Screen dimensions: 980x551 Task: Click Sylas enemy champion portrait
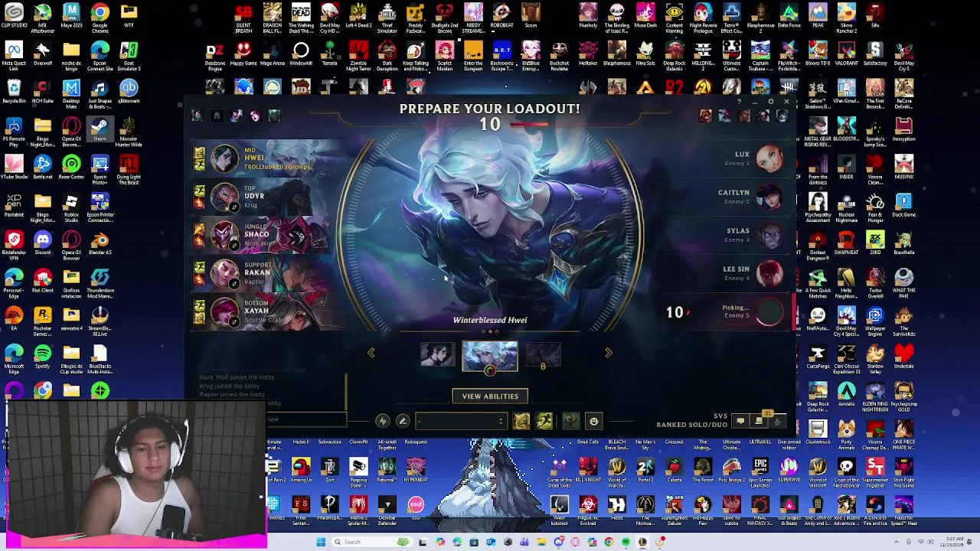click(769, 235)
